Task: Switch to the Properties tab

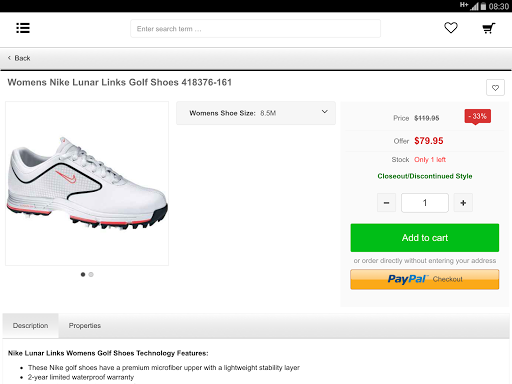Action: (x=85, y=326)
